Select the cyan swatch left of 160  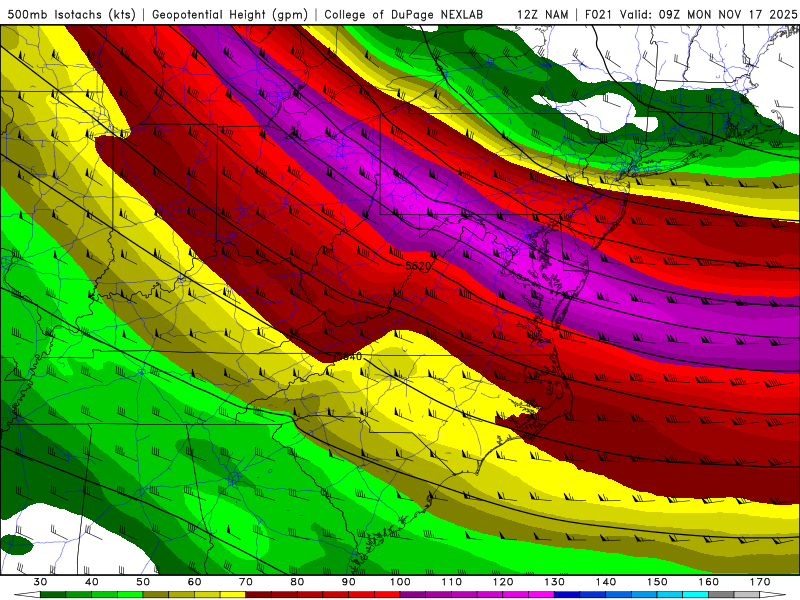695,594
